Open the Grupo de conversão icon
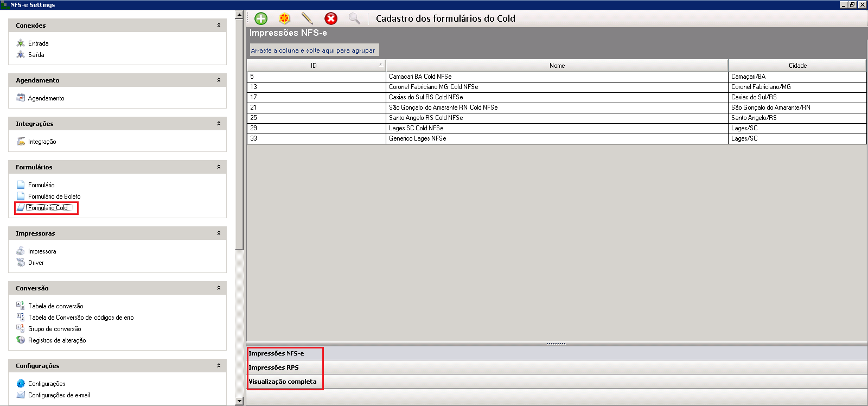This screenshot has height=406, width=868. 21,328
